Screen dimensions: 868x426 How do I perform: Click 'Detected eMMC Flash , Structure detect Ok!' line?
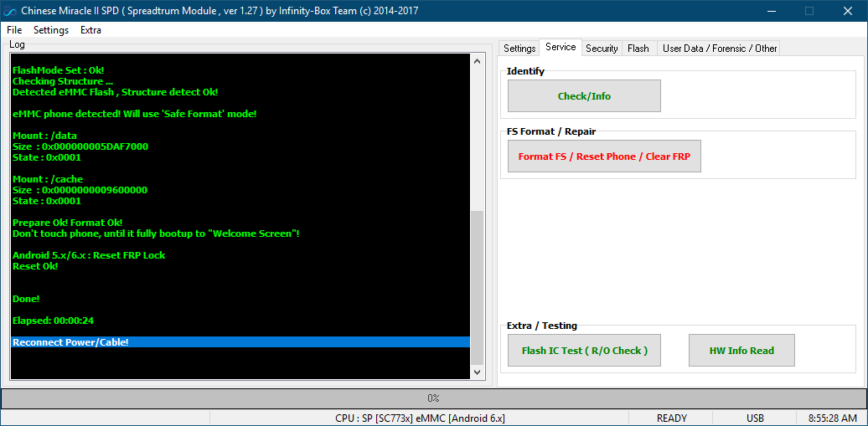pos(115,92)
